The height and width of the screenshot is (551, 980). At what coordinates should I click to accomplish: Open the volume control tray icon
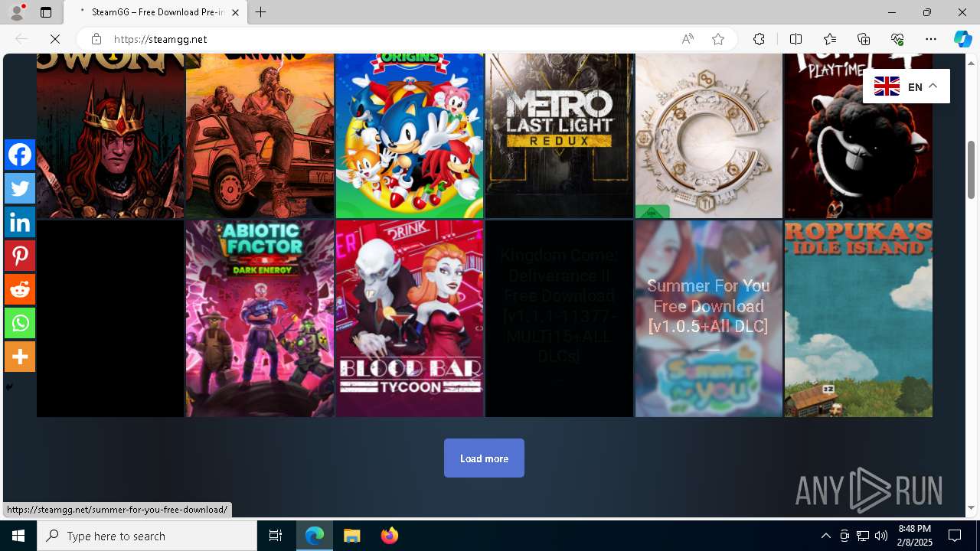tap(880, 536)
